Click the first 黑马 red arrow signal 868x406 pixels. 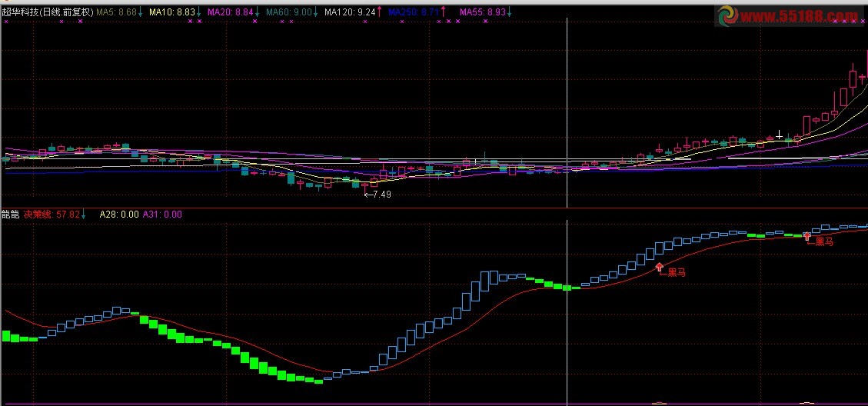point(660,267)
